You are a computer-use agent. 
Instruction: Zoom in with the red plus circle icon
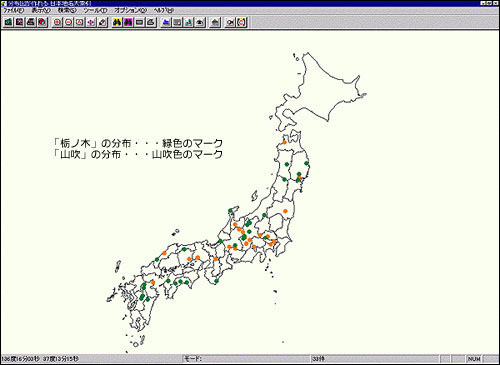[57, 22]
